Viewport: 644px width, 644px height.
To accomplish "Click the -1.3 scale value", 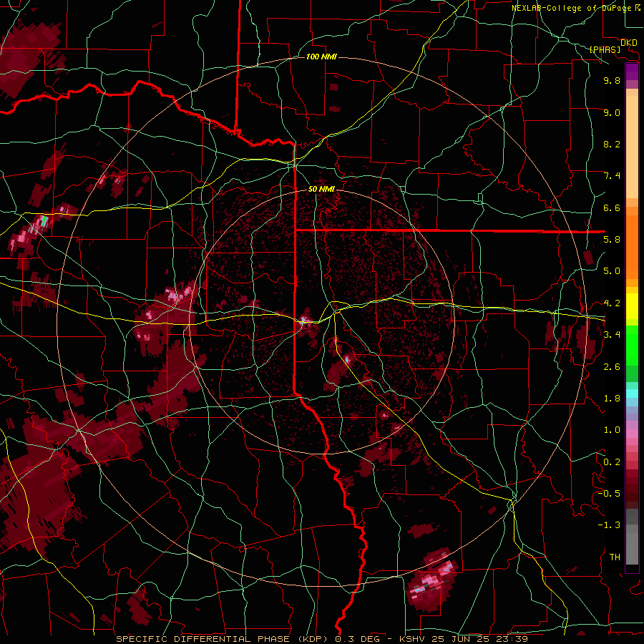I will 609,525.
